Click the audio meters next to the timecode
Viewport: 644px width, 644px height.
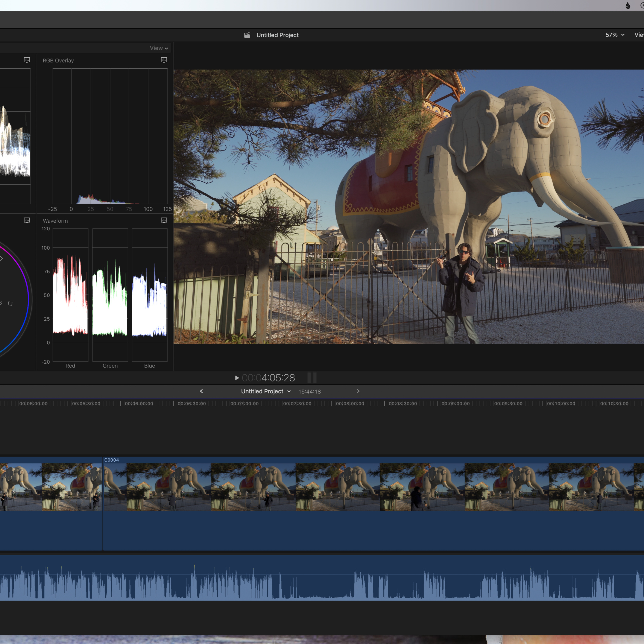(x=312, y=378)
